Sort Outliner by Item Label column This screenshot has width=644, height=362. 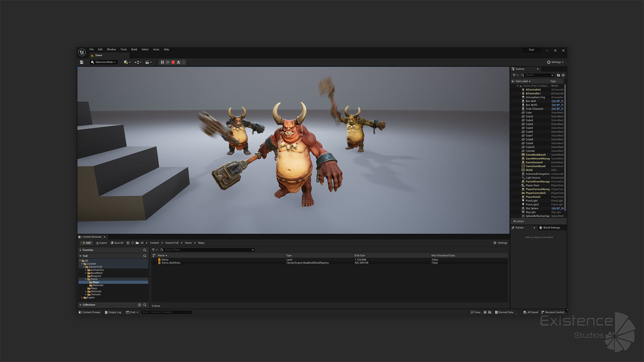coord(523,81)
